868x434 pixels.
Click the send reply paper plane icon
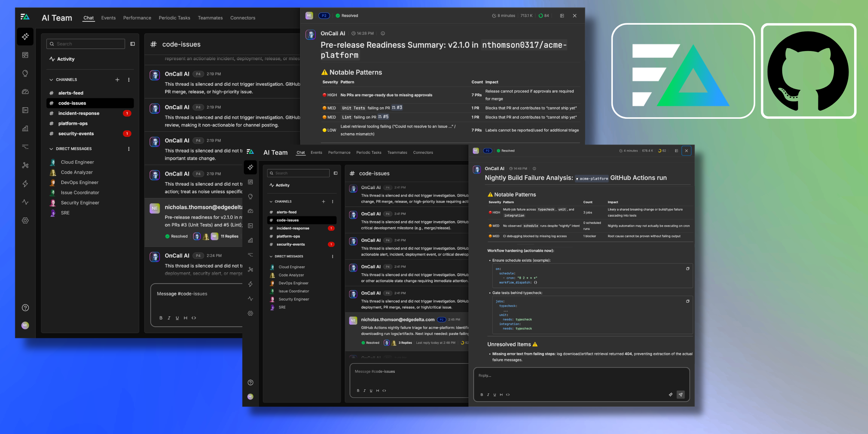[681, 394]
